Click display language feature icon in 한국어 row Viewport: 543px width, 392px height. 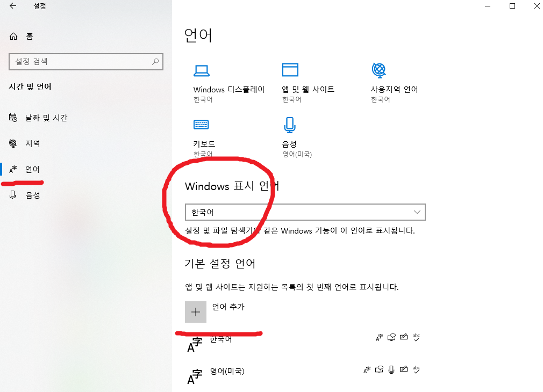coord(379,338)
